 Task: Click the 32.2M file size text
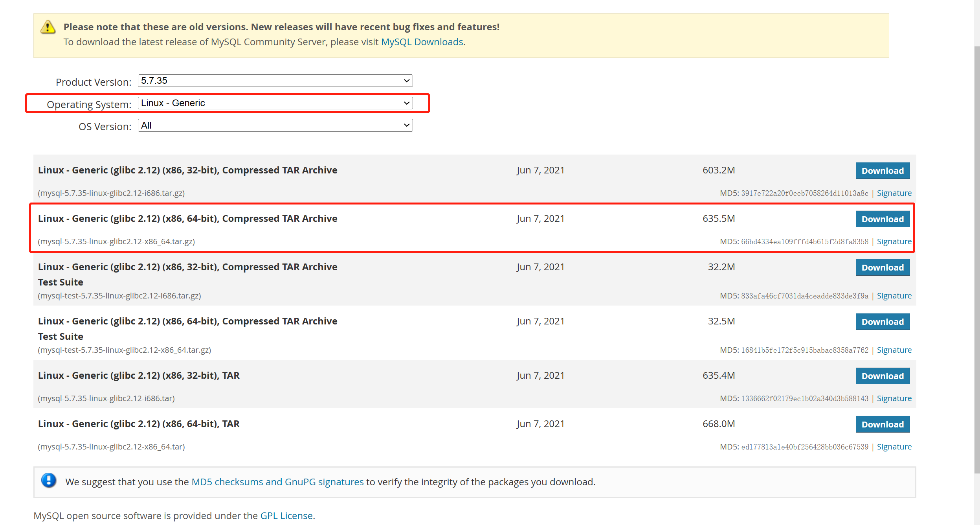click(x=721, y=267)
